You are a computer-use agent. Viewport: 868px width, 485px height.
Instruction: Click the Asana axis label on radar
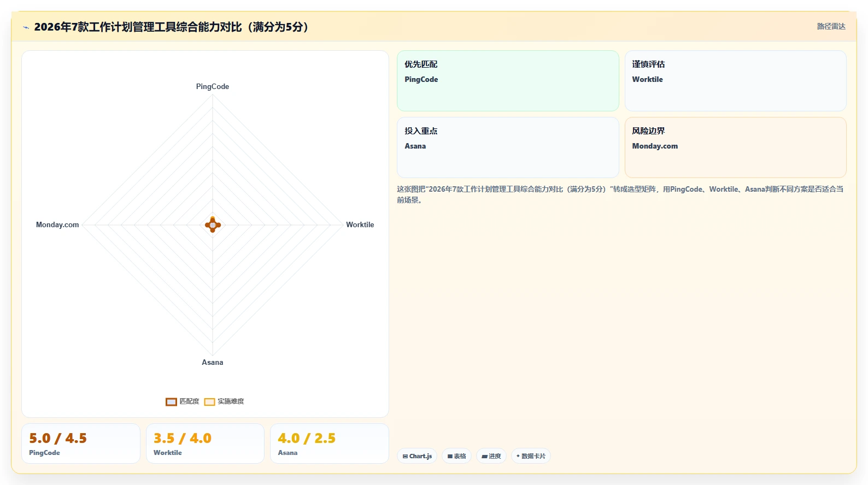[x=213, y=362]
